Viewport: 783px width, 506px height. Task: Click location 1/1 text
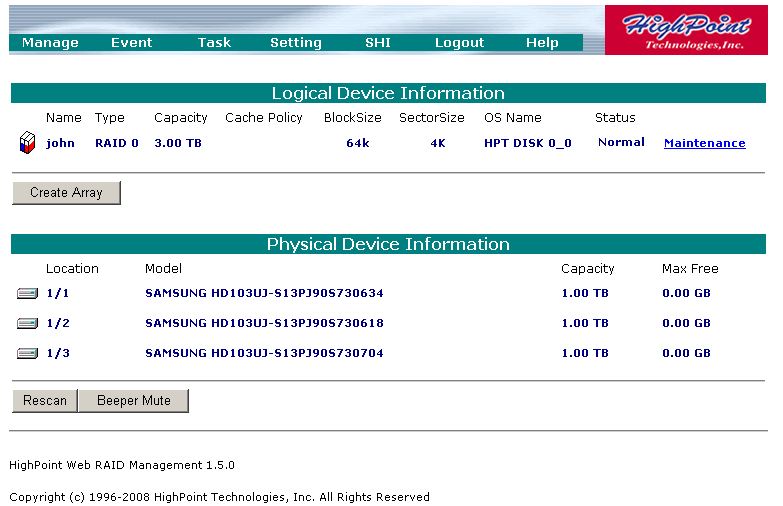[x=58, y=293]
